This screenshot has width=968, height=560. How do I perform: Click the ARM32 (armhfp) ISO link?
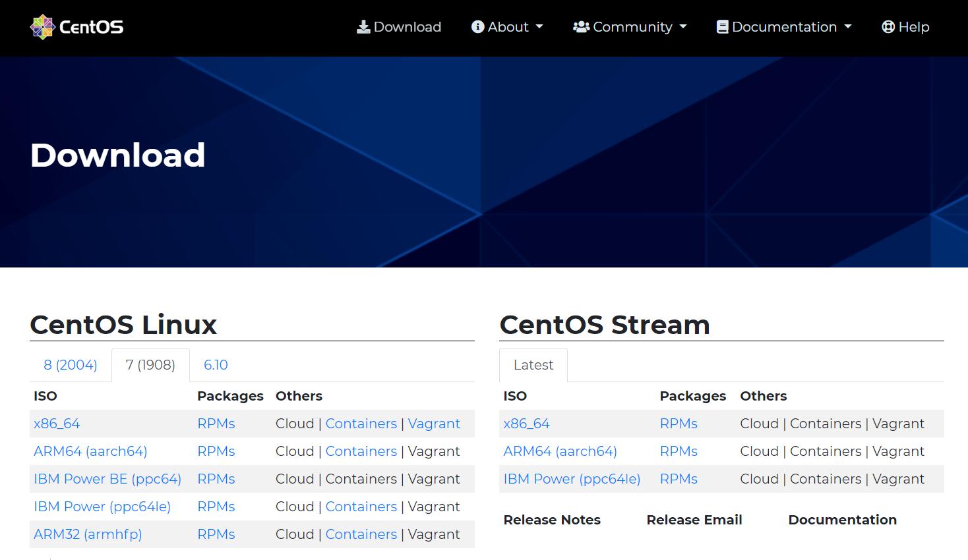[88, 534]
